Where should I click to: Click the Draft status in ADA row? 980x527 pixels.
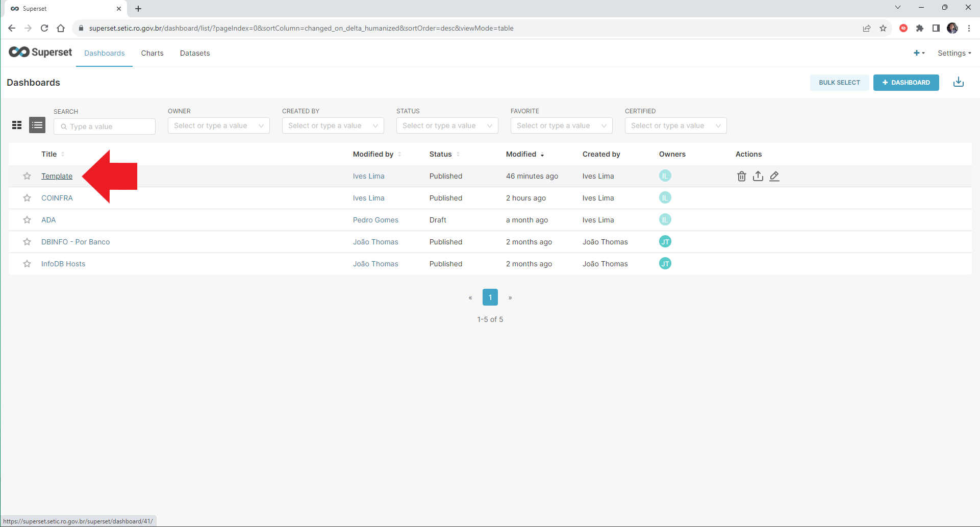438,220
